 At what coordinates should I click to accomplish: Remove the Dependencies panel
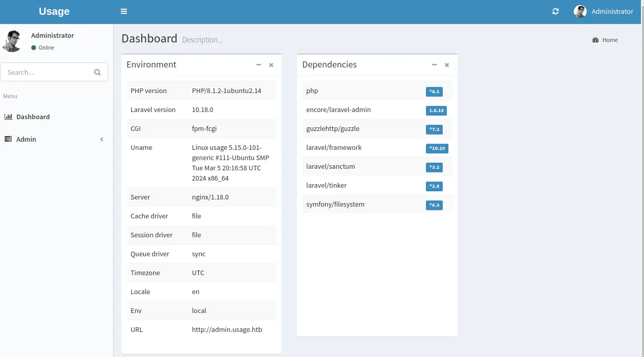coord(447,65)
